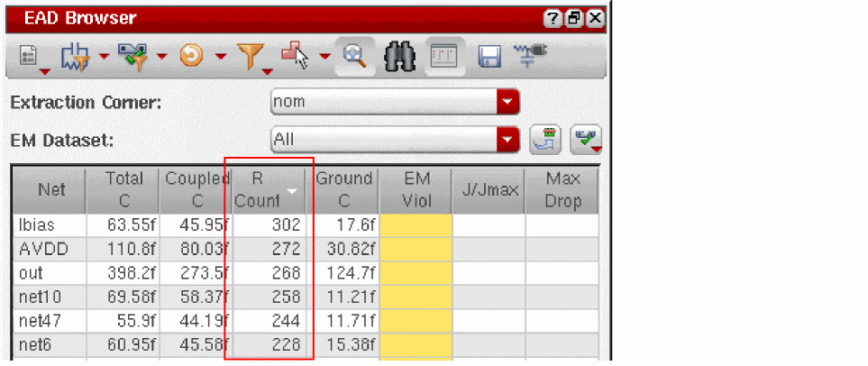Click Coupled C value 273.5f
The image size is (868, 366).
204,273
